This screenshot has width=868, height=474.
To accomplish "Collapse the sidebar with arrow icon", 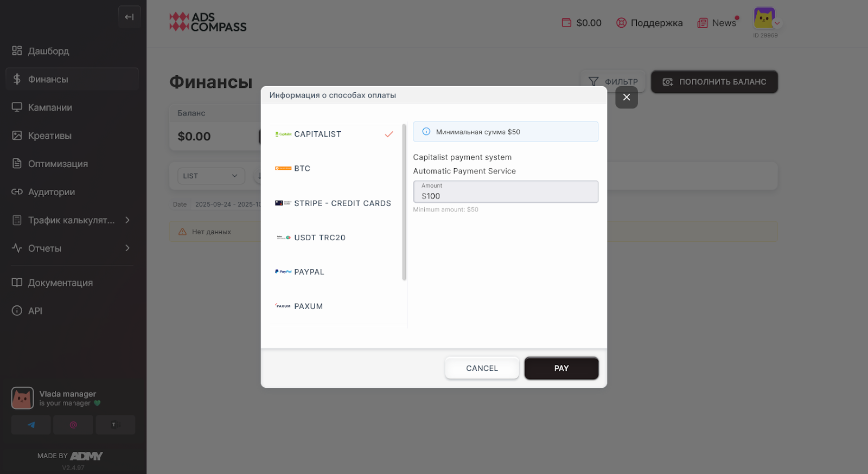I will pyautogui.click(x=129, y=17).
